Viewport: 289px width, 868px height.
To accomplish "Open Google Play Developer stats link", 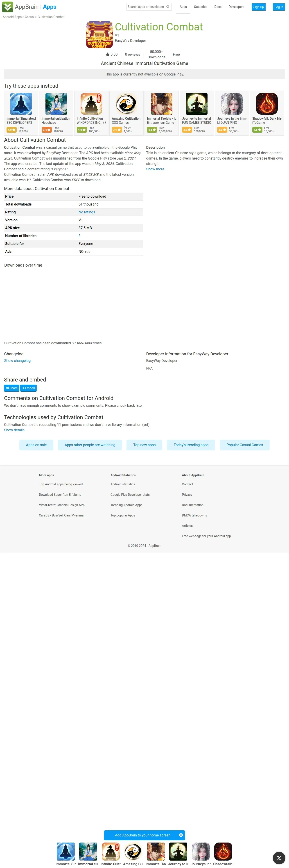I will pos(130,495).
